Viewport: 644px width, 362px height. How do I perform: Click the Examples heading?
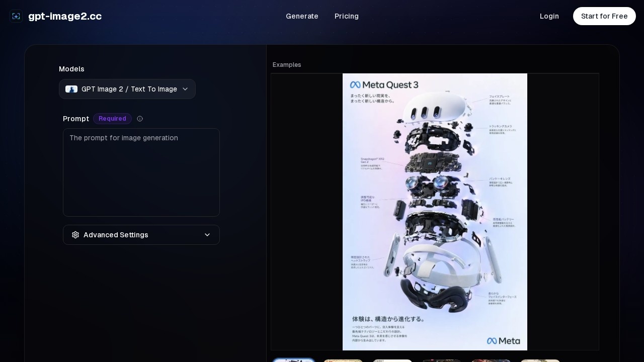[287, 65]
